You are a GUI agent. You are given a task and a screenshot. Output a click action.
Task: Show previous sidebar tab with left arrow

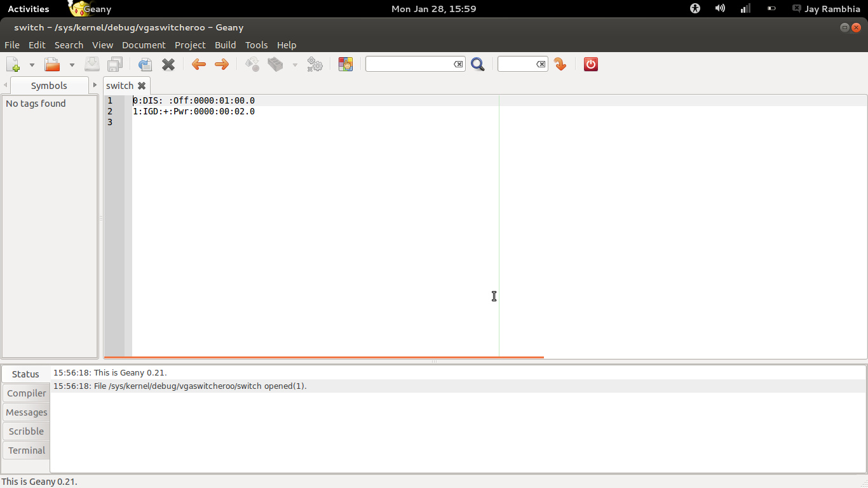point(6,85)
